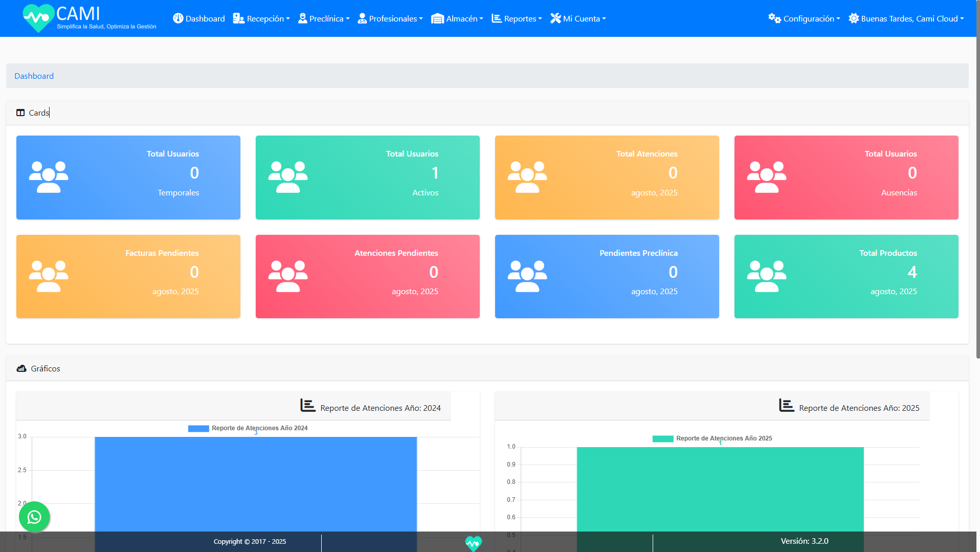Viewport: 980px width, 552px height.
Task: Open the Buenas Tardes, Cami Cloud dropdown
Action: [x=906, y=18]
